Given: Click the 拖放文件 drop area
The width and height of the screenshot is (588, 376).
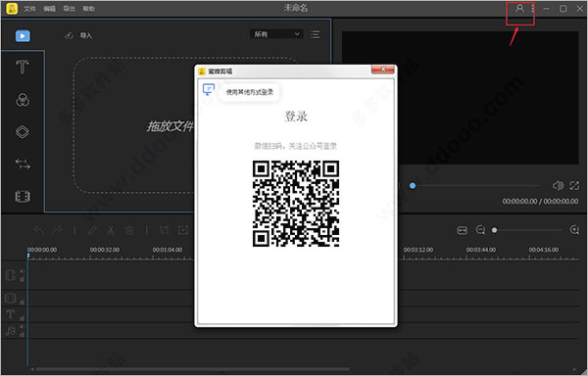Looking at the screenshot, I should click(x=171, y=126).
